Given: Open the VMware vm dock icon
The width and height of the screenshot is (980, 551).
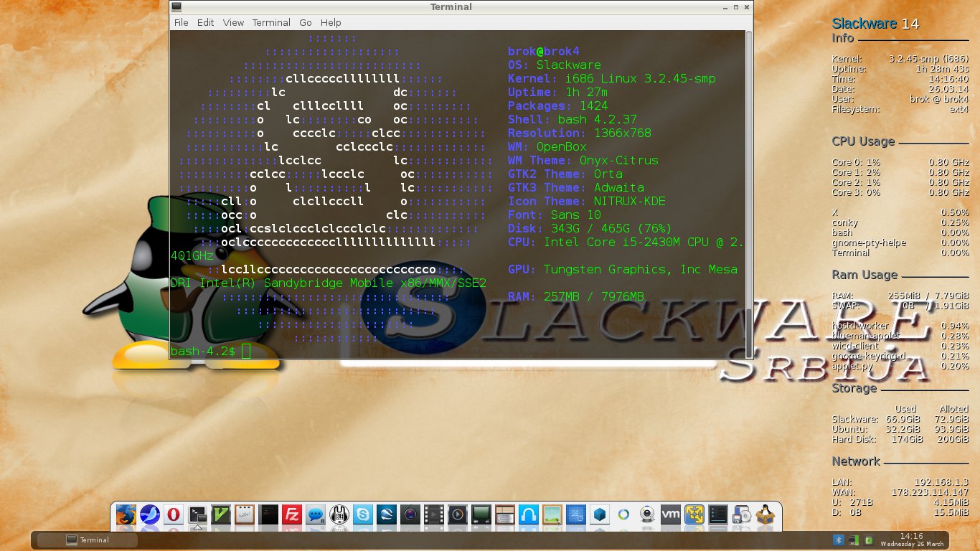Looking at the screenshot, I should pos(671,514).
